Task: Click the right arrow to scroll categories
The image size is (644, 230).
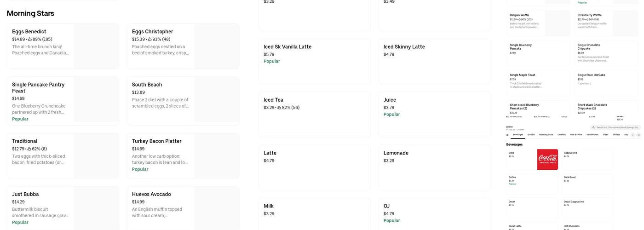Action: [x=638, y=135]
